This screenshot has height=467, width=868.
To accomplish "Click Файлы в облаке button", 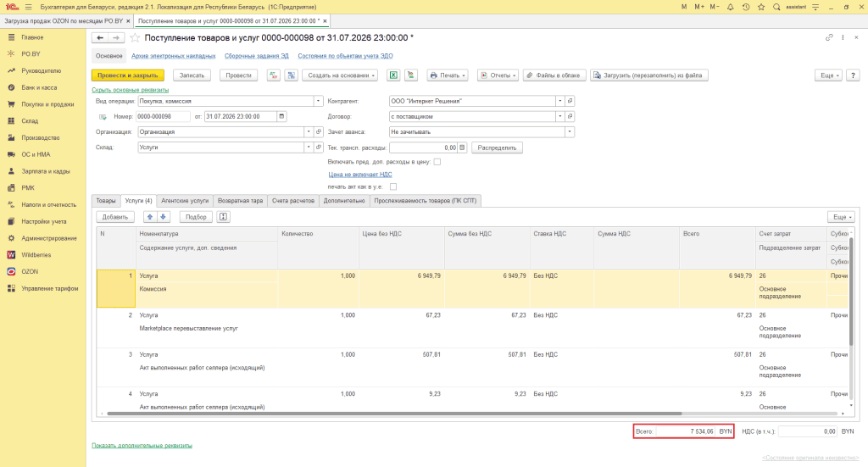I will 554,75.
